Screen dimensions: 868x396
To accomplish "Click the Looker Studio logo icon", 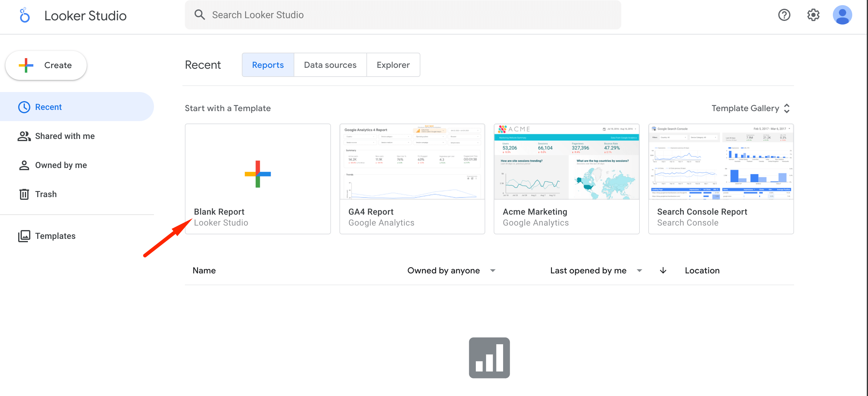I will (25, 15).
